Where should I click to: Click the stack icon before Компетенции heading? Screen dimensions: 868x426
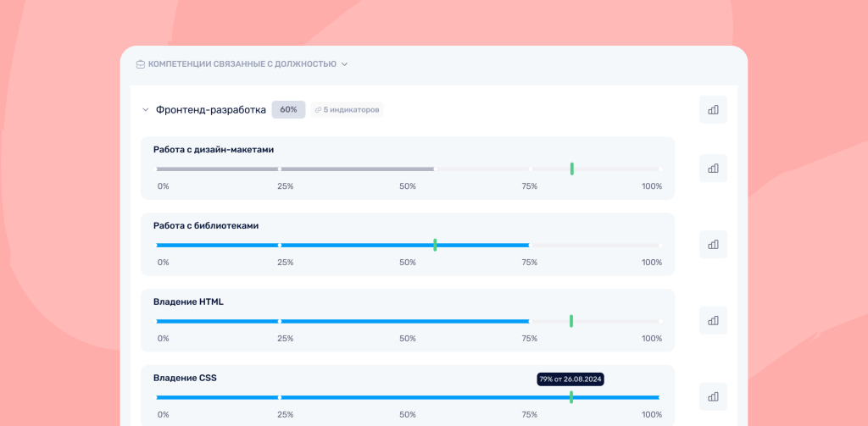[141, 64]
